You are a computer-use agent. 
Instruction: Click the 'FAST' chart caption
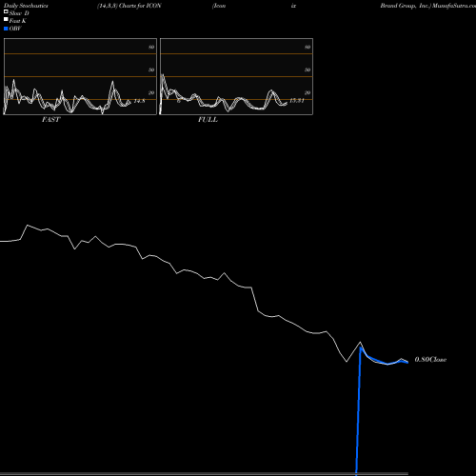[x=50, y=120]
